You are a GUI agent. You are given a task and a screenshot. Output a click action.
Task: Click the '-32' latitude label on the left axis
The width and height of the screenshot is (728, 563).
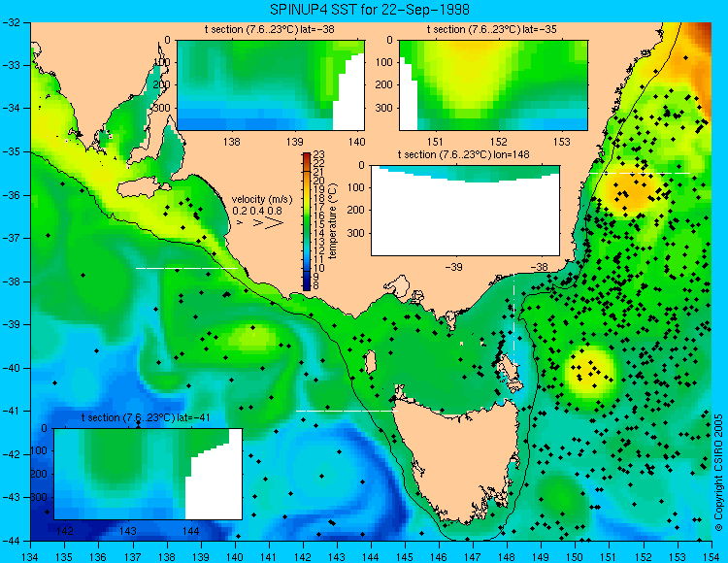11,21
